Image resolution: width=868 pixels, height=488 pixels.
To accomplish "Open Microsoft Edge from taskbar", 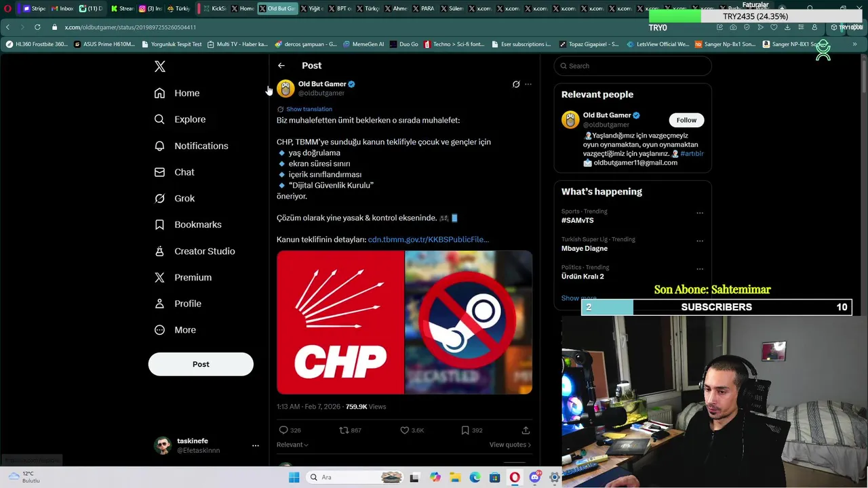I will coord(475,477).
